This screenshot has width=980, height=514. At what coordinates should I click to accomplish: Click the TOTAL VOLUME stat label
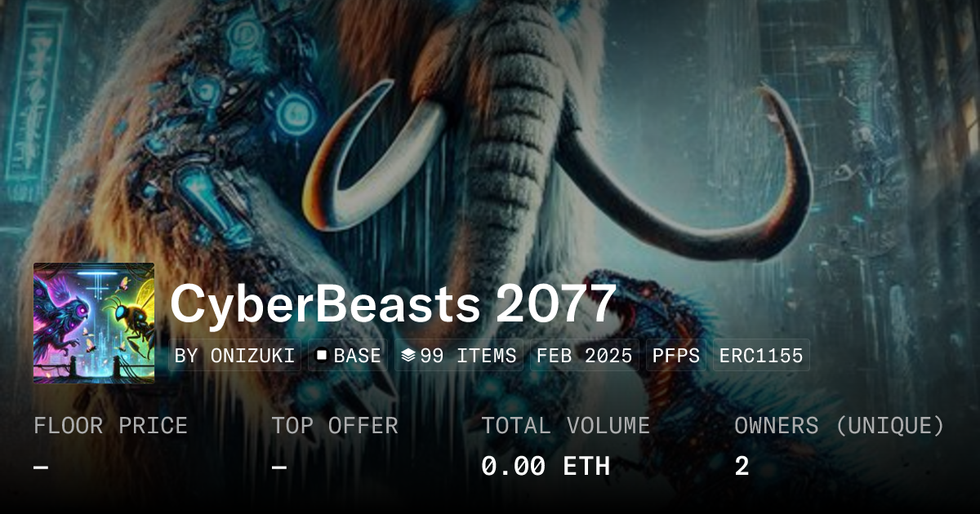(x=566, y=426)
